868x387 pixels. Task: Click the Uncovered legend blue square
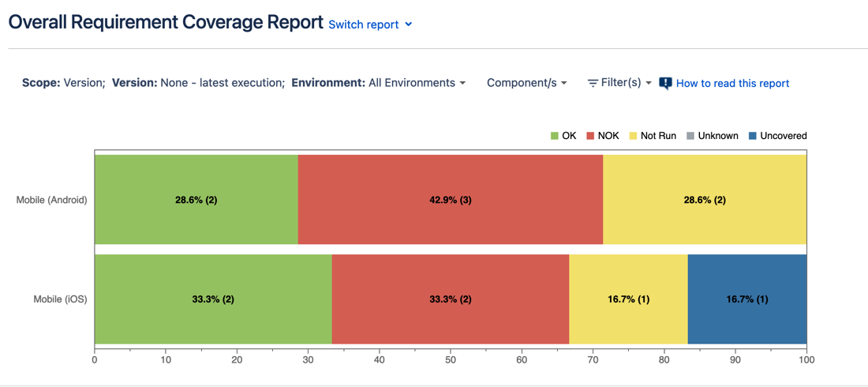(x=753, y=136)
